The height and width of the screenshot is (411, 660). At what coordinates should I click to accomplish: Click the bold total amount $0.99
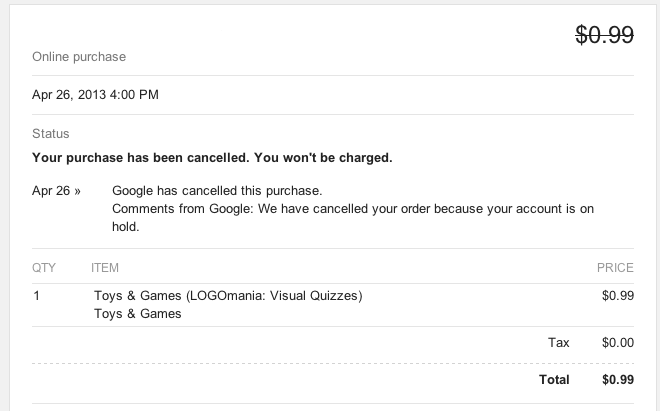617,380
